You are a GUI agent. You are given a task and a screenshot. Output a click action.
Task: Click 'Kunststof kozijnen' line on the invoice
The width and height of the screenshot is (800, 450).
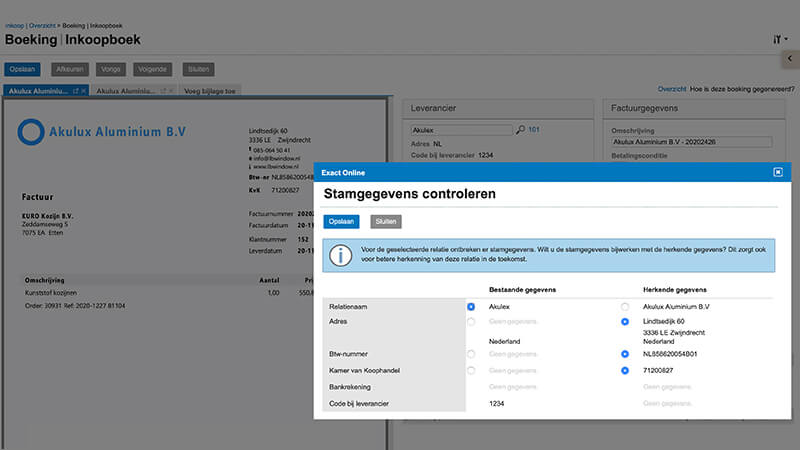(51, 293)
